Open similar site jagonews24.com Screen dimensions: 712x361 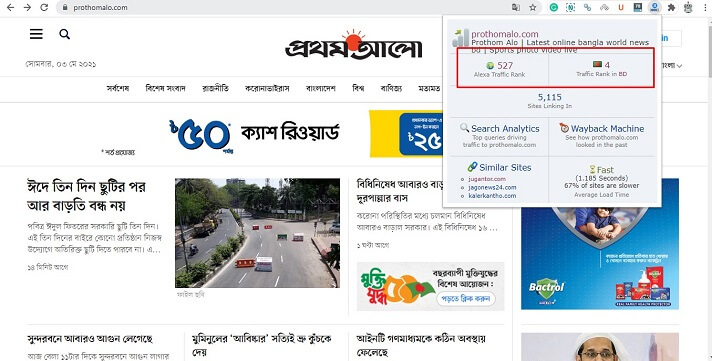point(492,187)
